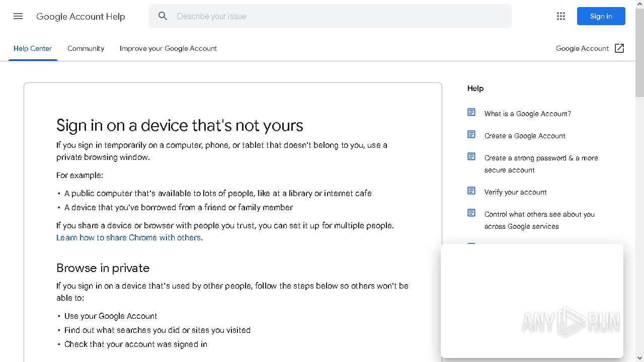Open the Google apps grid
Screen dimensions: 644x362
pyautogui.click(x=561, y=16)
